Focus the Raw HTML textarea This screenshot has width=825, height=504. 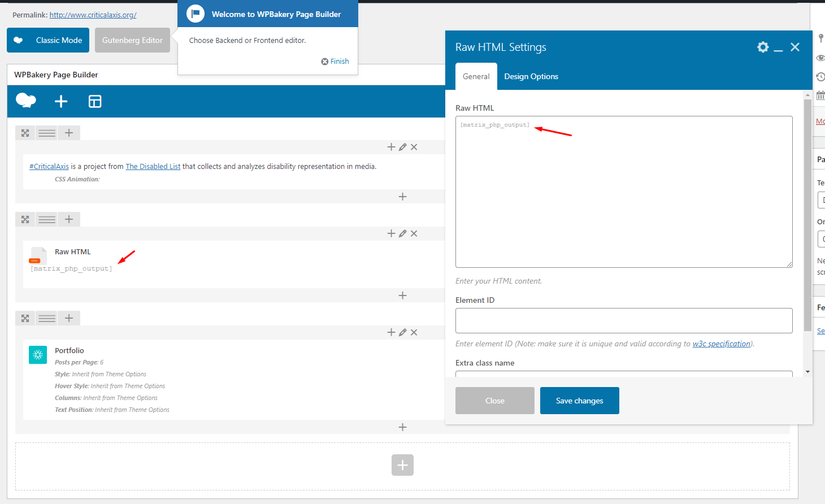click(x=624, y=192)
